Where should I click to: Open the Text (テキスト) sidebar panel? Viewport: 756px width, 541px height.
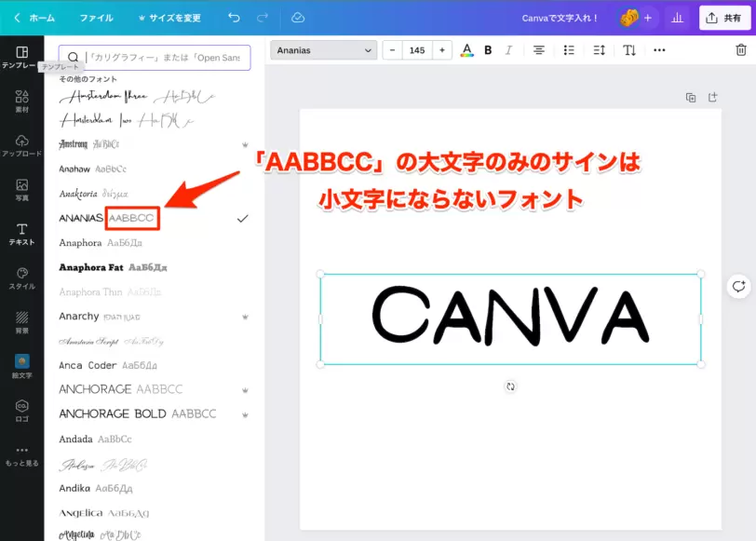[x=21, y=235]
